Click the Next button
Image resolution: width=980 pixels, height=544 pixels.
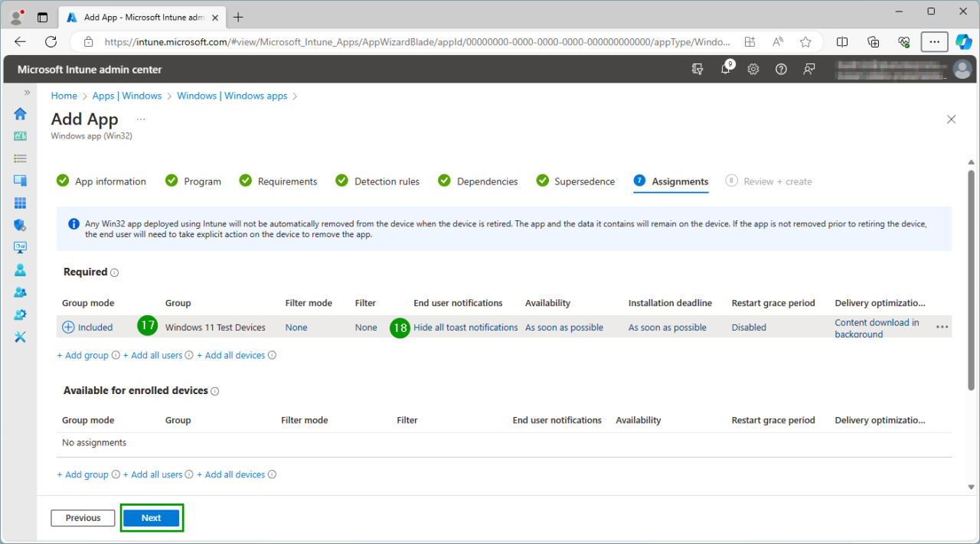(151, 518)
